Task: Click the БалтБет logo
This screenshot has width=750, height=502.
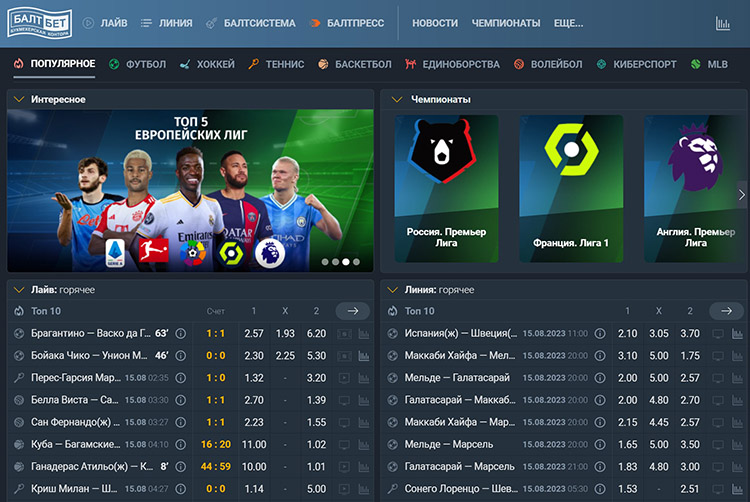Action: click(40, 23)
